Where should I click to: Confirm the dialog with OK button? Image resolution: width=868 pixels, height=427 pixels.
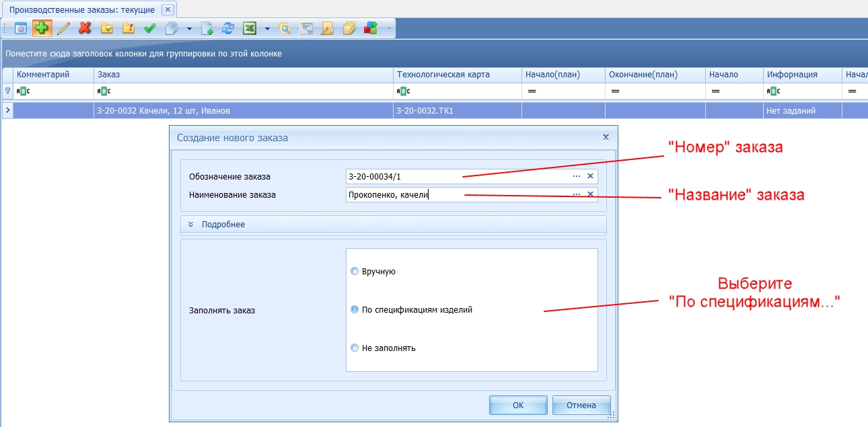pyautogui.click(x=518, y=405)
